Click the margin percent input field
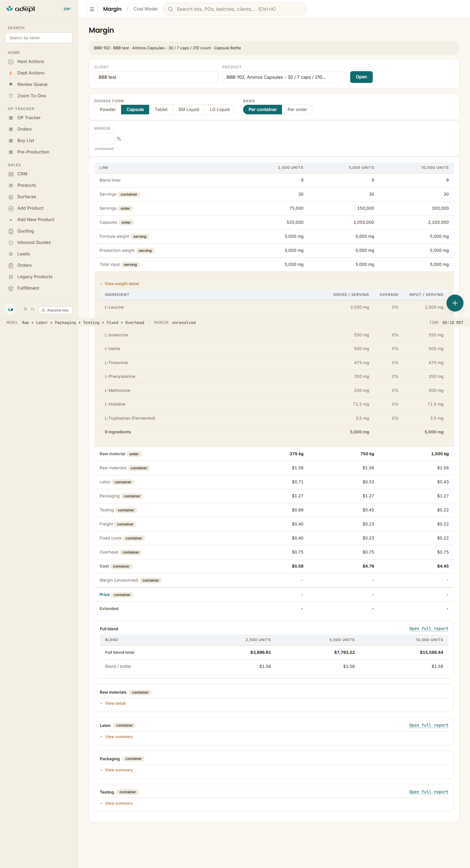Image resolution: width=470 pixels, height=868 pixels. pyautogui.click(x=105, y=139)
